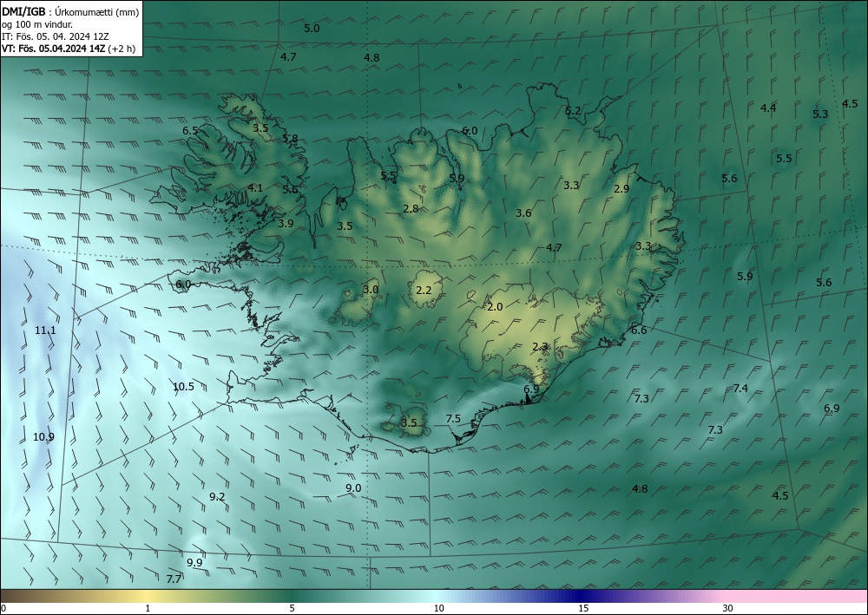Click the 5.0 value label

[x=312, y=29]
